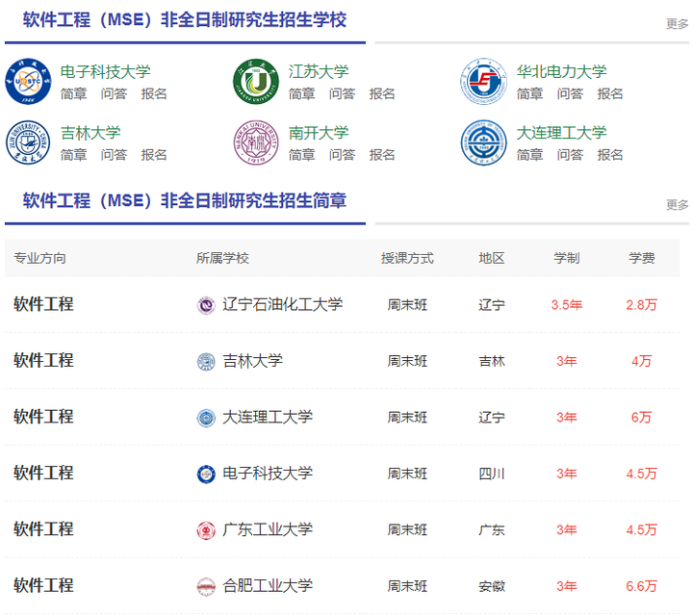Open 南开大学 school name link

click(x=319, y=133)
